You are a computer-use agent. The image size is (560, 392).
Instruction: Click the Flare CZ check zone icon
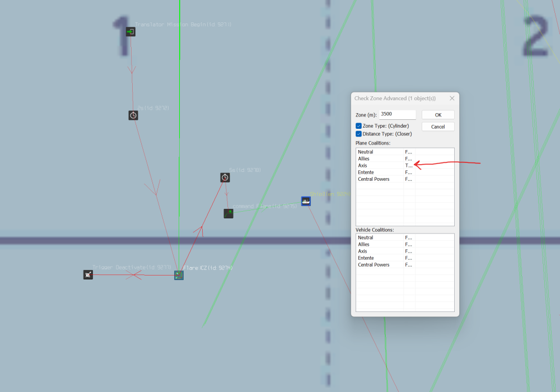tap(179, 275)
